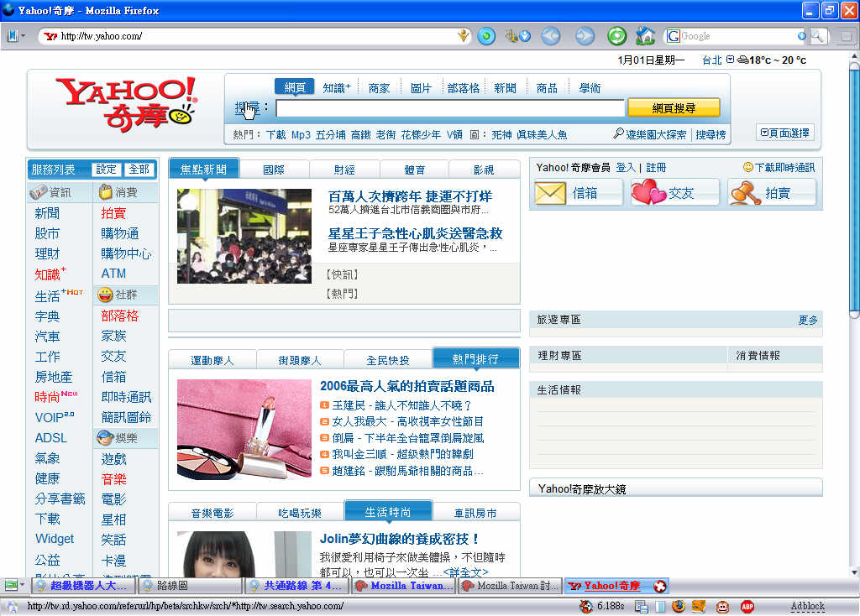Click the crowd news photo thumbnail
Image resolution: width=860 pixels, height=616 pixels.
click(244, 236)
